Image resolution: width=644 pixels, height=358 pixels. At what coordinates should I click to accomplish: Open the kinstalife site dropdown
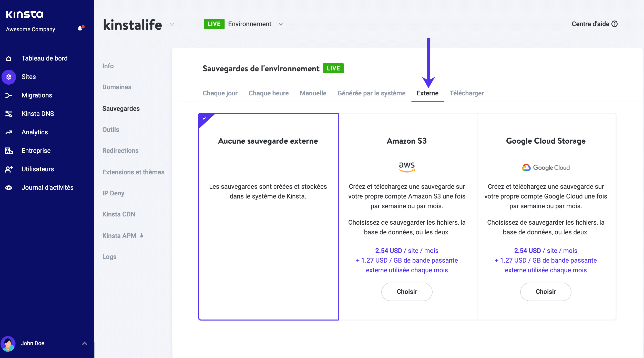tap(171, 25)
